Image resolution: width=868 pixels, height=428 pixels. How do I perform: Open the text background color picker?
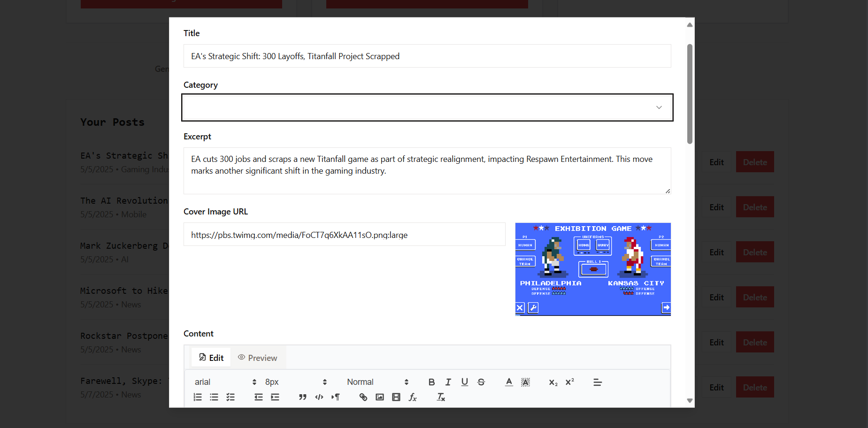click(525, 382)
